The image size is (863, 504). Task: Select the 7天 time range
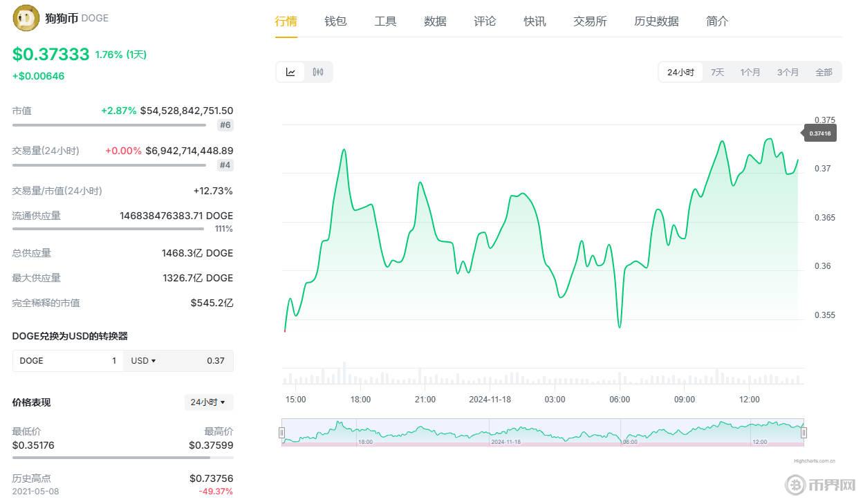(717, 72)
